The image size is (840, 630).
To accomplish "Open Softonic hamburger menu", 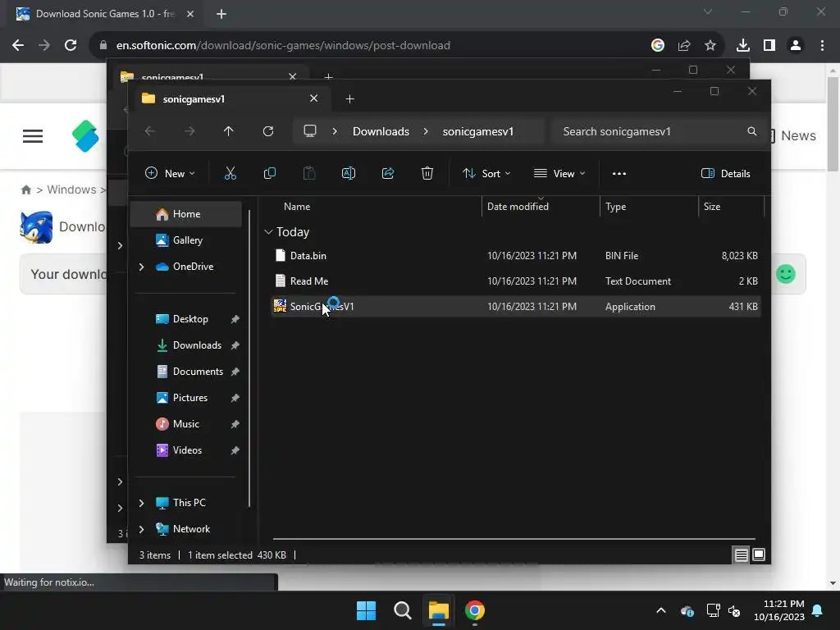I will pos(33,136).
